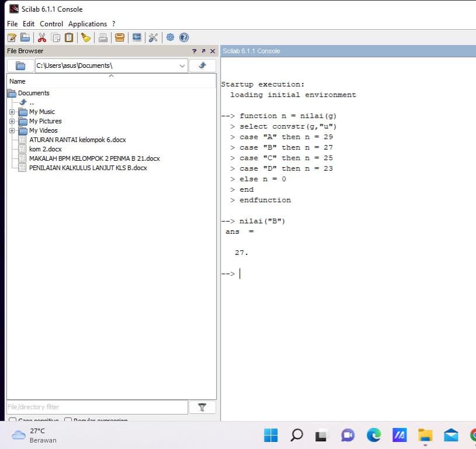This screenshot has width=476, height=449.
Task: Select the My Music folder row
Action: 37,112
